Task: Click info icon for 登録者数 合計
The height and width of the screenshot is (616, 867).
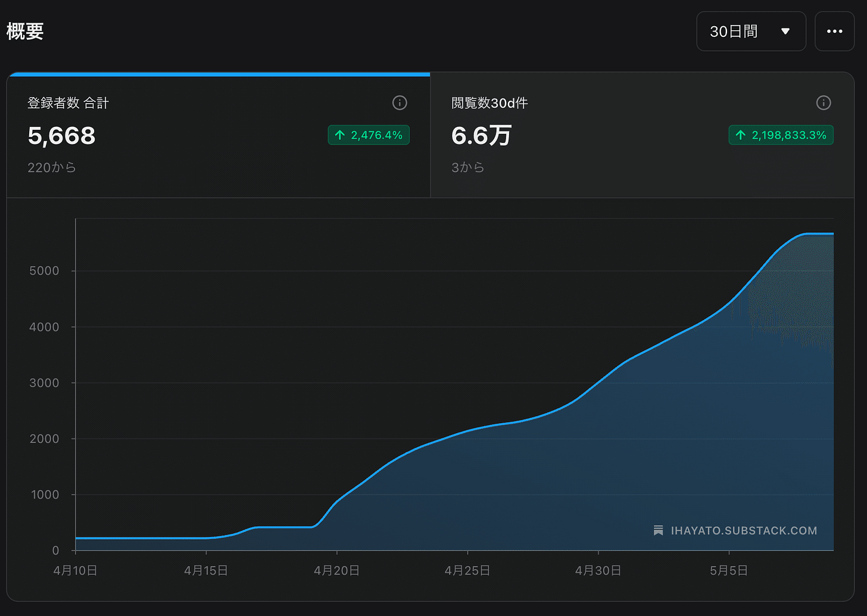Action: click(x=400, y=103)
